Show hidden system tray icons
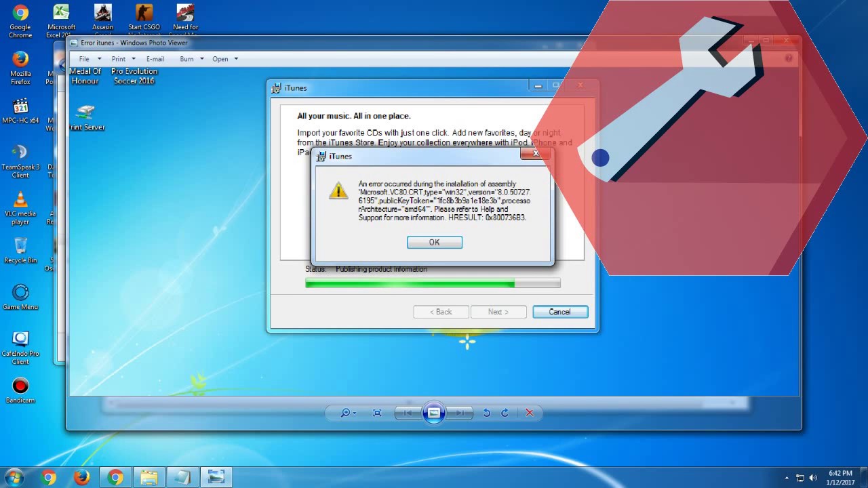The width and height of the screenshot is (868, 488). (787, 478)
